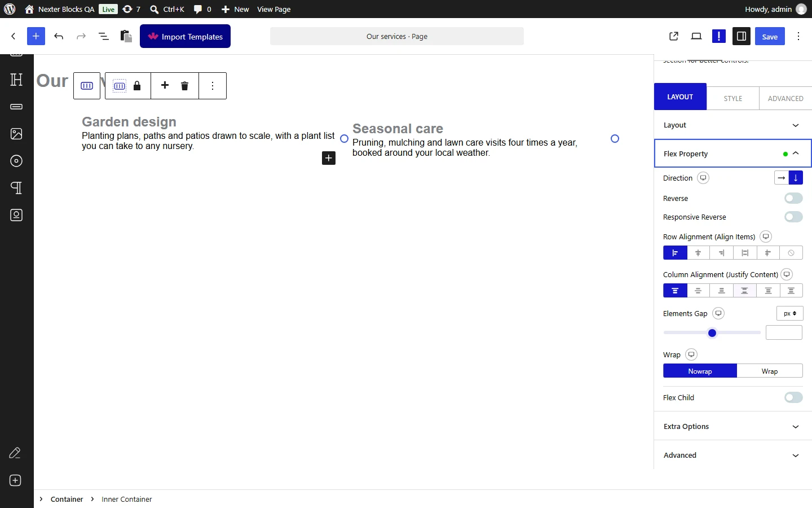
Task: Choose center Row Alignment option
Action: [x=698, y=253]
